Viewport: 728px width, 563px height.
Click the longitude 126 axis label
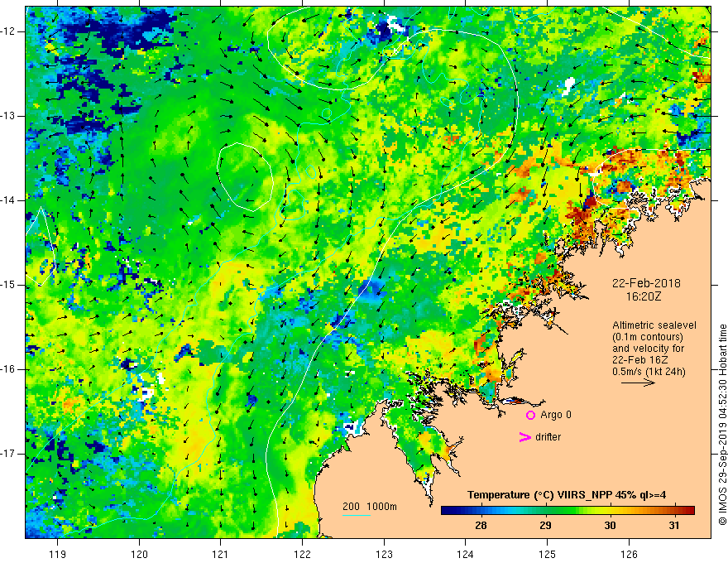coord(629,554)
